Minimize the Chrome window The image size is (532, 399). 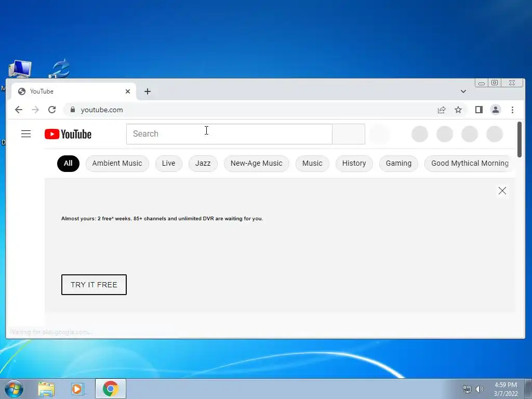[x=482, y=83]
